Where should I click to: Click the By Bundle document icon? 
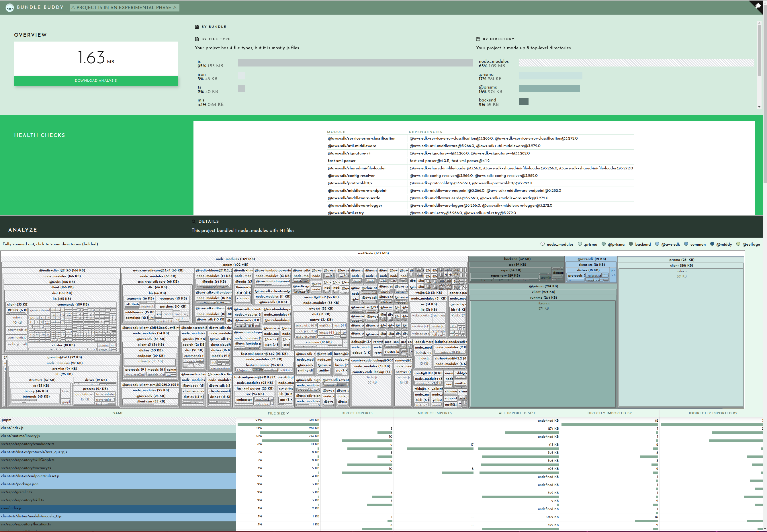tap(197, 27)
